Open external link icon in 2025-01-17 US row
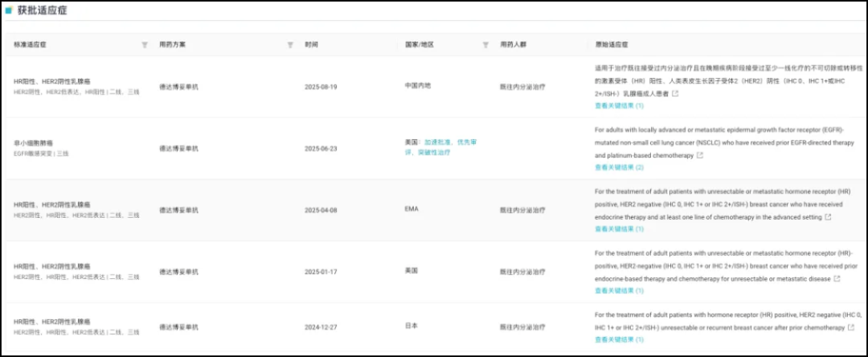The height and width of the screenshot is (357, 868). click(837, 279)
